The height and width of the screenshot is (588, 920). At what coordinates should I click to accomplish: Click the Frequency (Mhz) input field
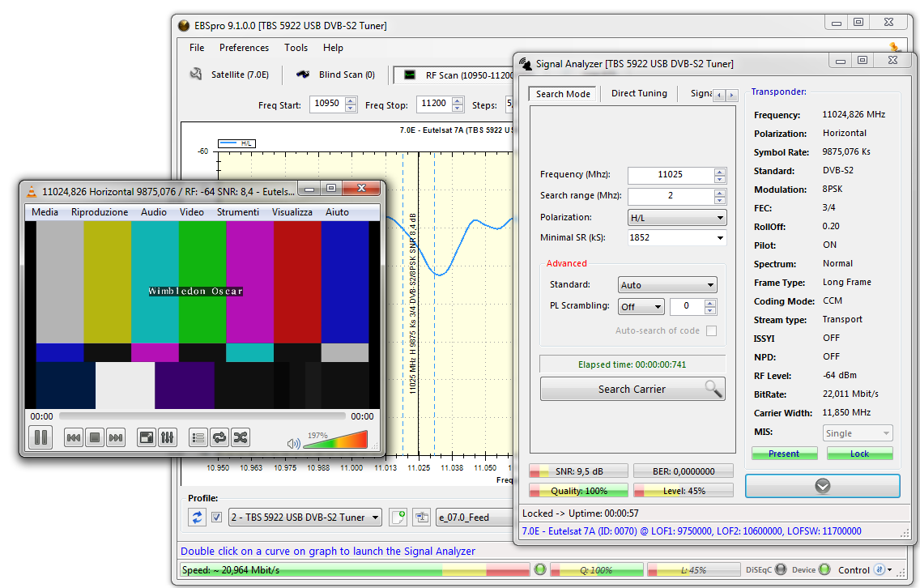click(x=671, y=175)
